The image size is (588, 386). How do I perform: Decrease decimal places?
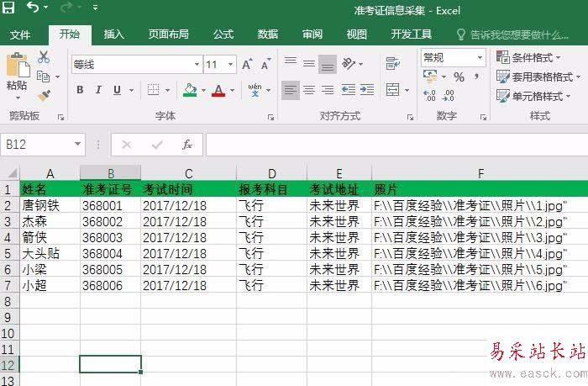coord(448,96)
